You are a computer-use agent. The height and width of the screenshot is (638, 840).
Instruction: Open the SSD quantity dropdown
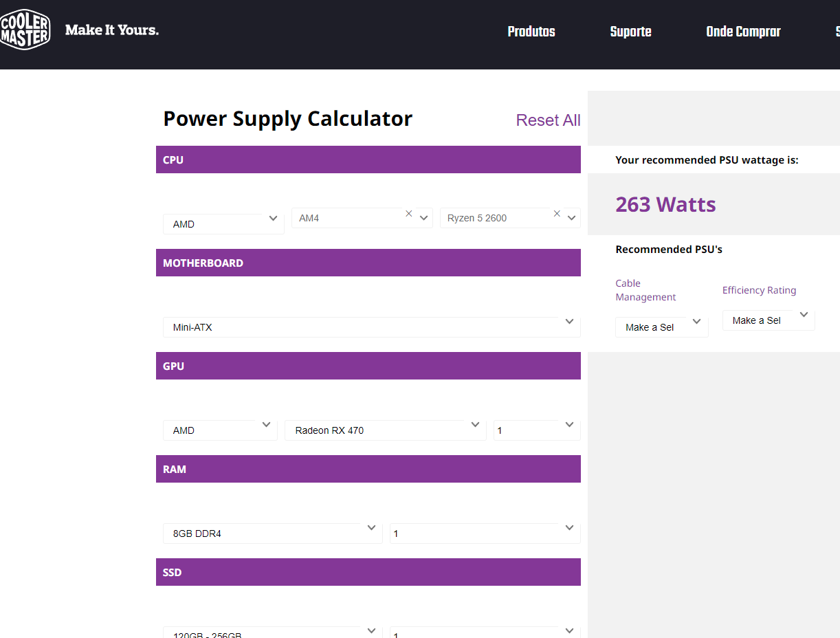485,632
